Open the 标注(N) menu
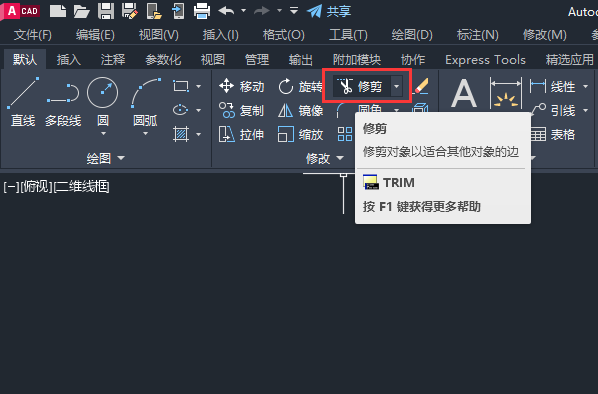Screen dimensions: 598x394 (x=477, y=35)
